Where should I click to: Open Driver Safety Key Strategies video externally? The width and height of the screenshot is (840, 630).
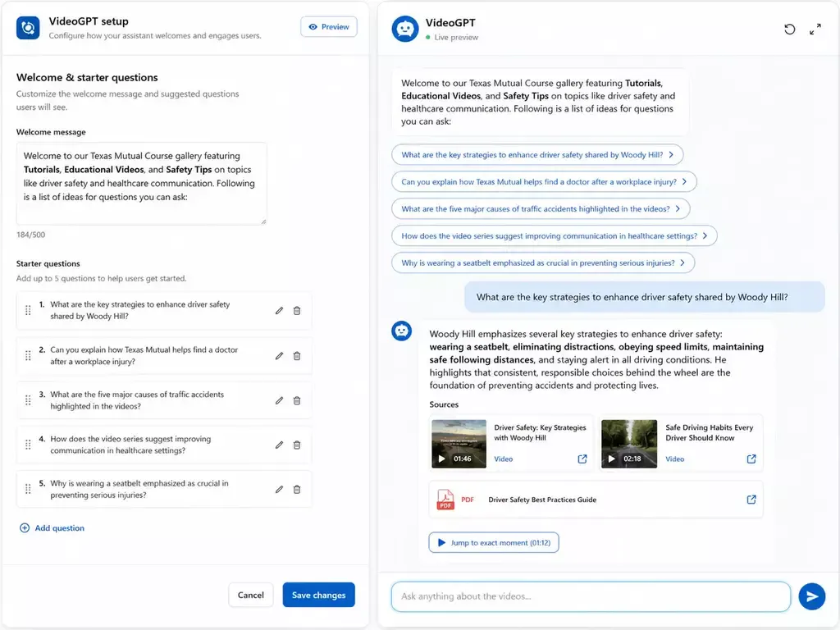coord(582,459)
